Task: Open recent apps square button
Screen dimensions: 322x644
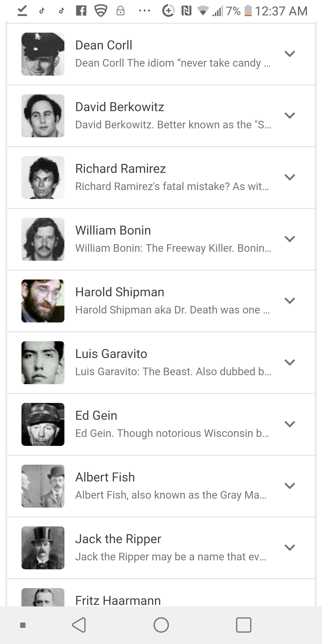Action: (244, 625)
